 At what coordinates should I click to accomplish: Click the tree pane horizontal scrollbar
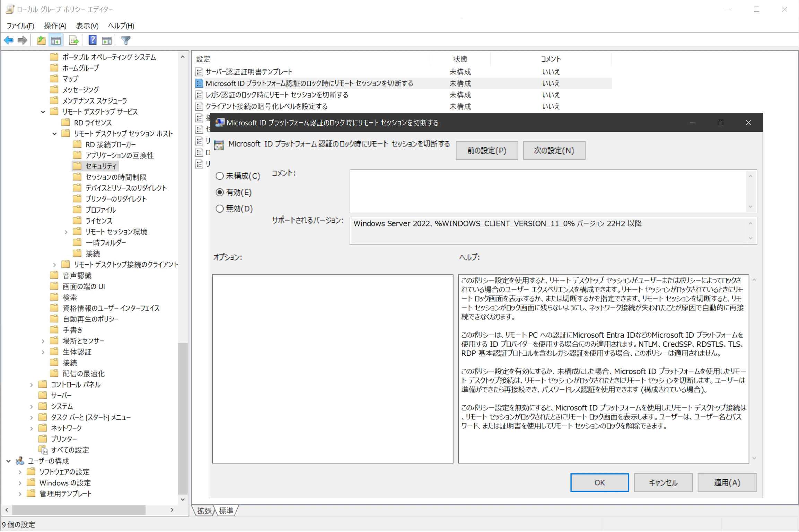79,510
